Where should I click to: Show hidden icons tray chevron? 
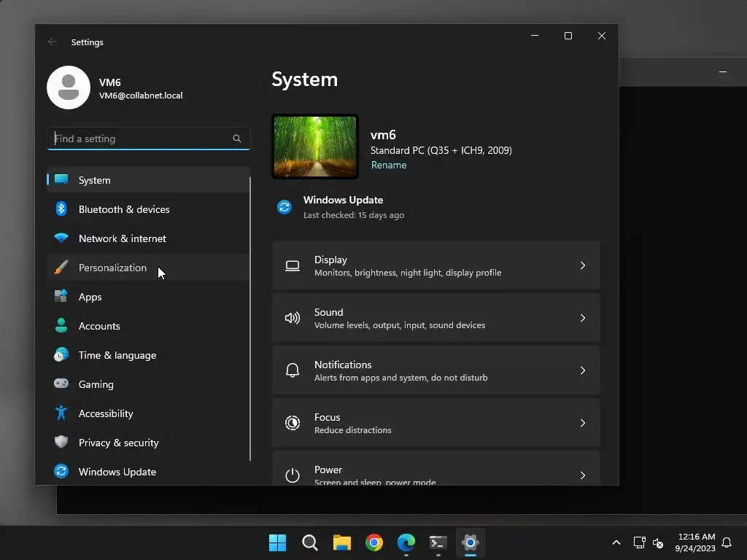click(616, 542)
